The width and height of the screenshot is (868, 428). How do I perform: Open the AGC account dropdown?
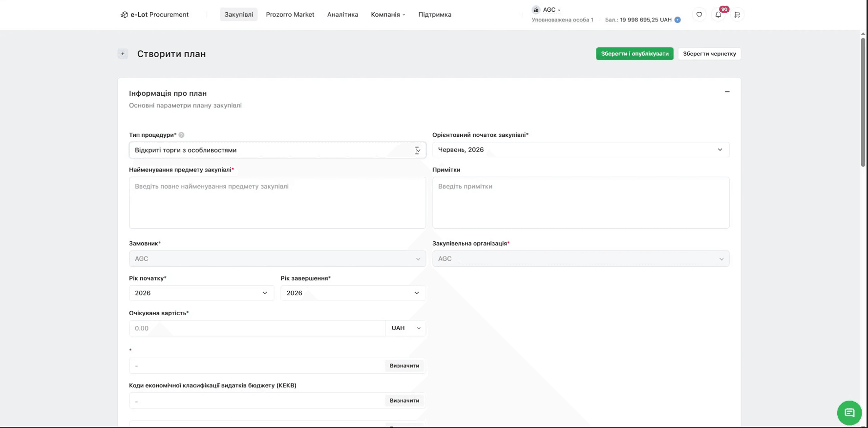click(x=547, y=10)
